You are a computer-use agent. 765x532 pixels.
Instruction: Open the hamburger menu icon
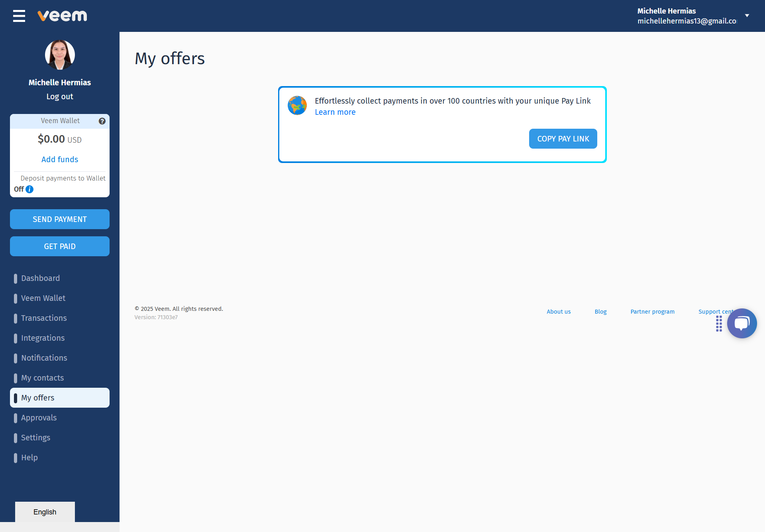click(x=19, y=16)
